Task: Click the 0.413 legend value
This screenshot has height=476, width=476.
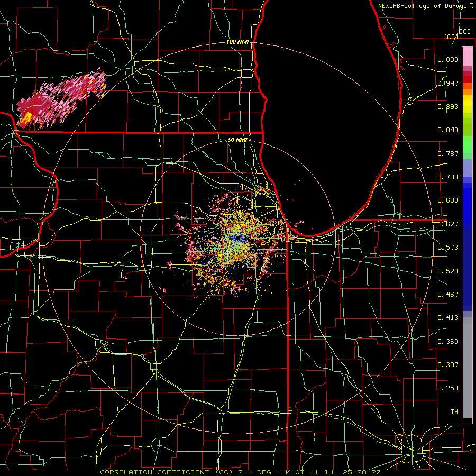Action: (x=448, y=318)
